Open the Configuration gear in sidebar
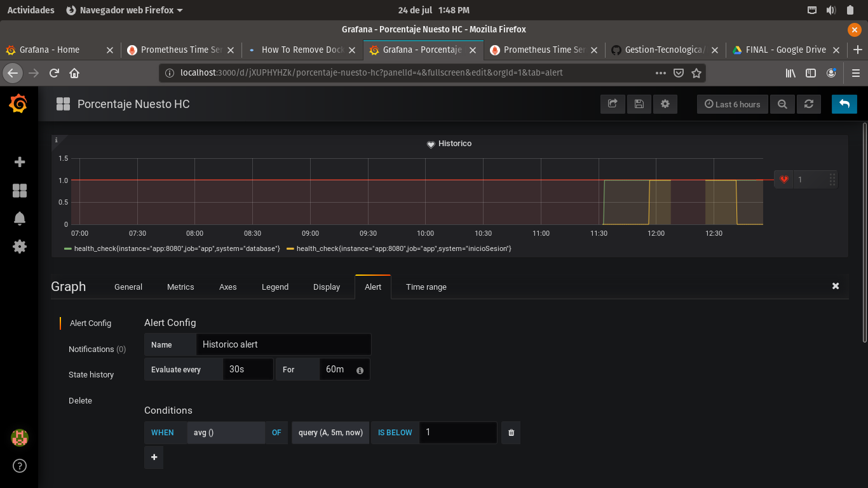The image size is (868, 488). coord(20,247)
